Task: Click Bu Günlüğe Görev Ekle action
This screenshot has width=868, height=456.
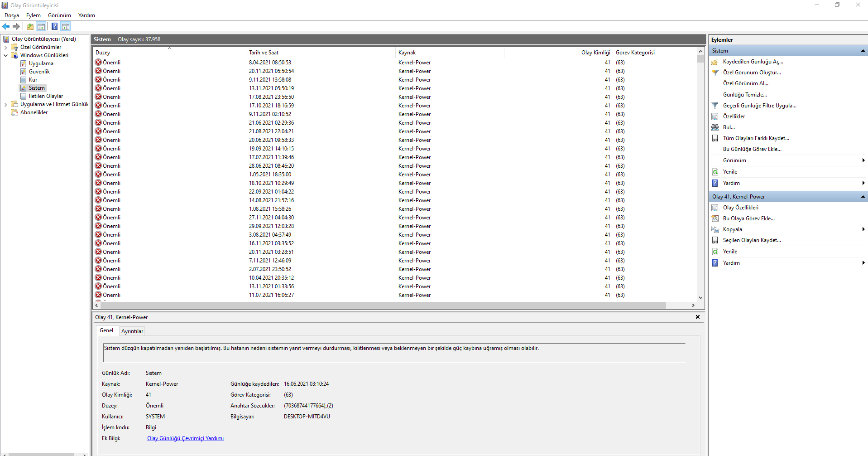Action: coord(752,149)
